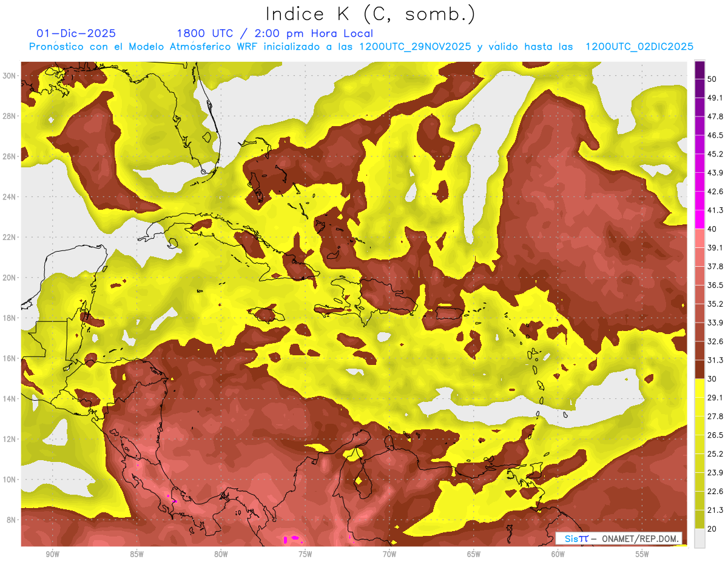The image size is (728, 562).
Task: Click the 90W longitude label
Action: click(52, 554)
